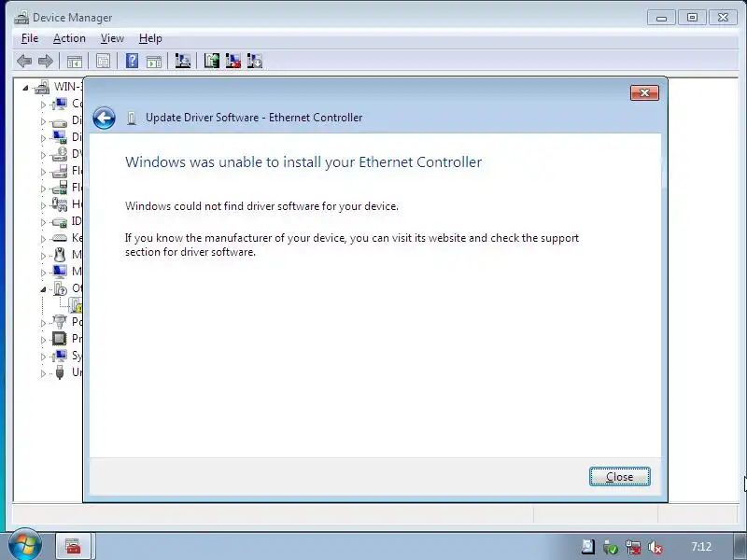The width and height of the screenshot is (747, 560).
Task: Toggle the Show/Hide Console Tree icon
Action: 75,61
